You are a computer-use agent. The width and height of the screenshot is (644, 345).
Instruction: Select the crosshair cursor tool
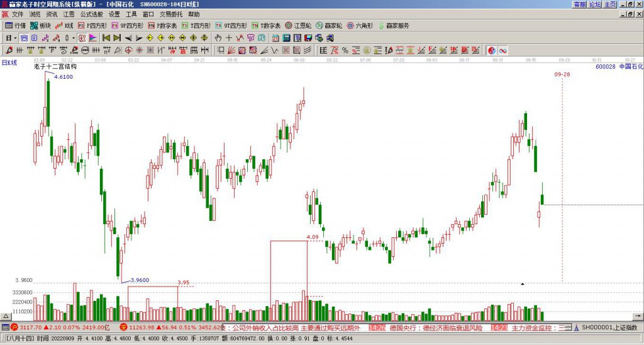coord(229,38)
